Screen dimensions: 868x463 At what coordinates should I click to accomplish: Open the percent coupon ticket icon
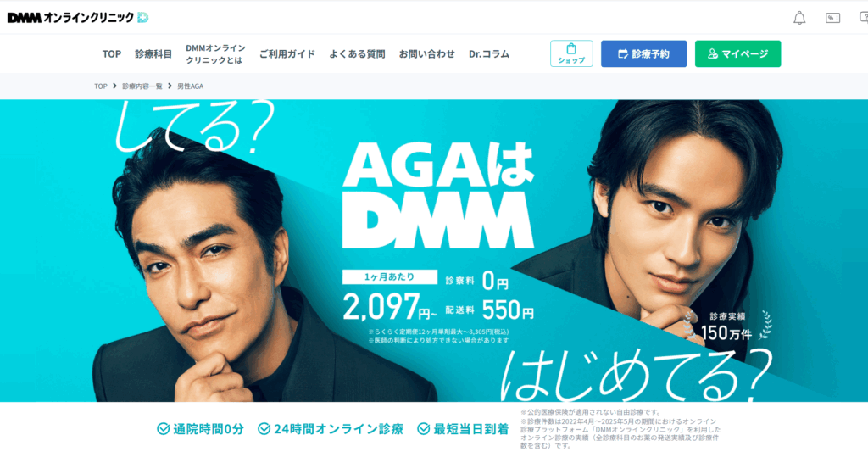pos(832,19)
